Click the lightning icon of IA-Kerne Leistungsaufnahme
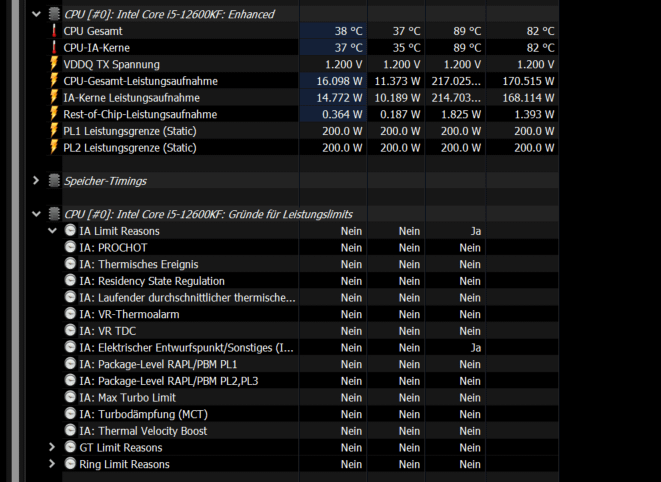 point(54,97)
